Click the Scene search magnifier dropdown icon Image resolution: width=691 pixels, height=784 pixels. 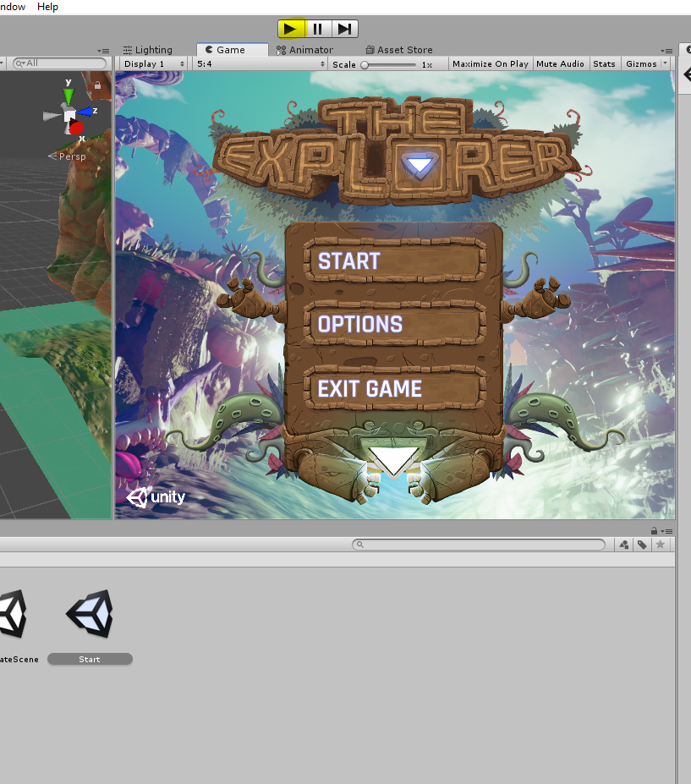pos(20,63)
